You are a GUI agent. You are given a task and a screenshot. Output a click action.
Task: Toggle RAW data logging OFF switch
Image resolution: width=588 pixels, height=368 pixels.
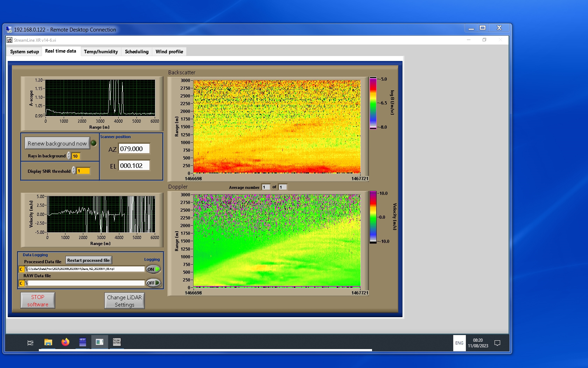[x=153, y=283]
